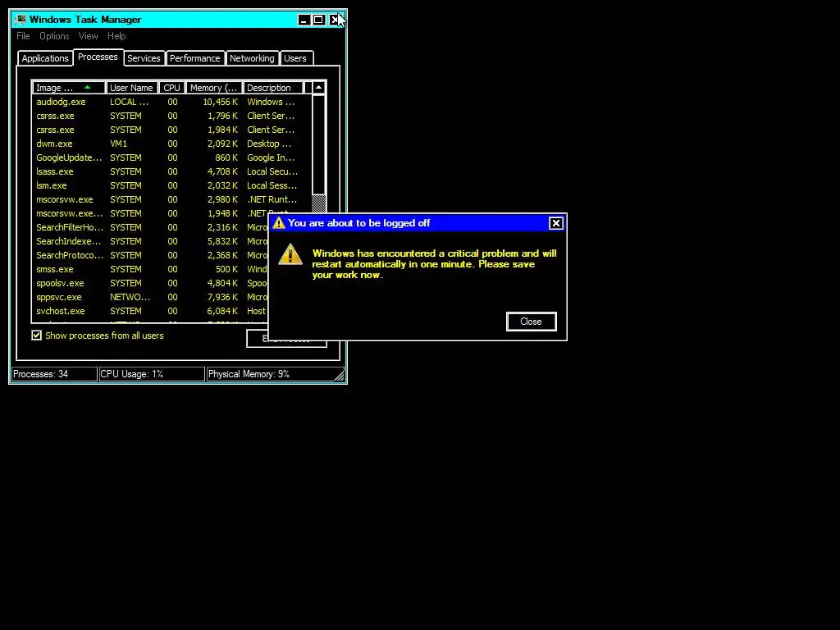The image size is (840, 630).
Task: Toggle Show processes from all users
Action: point(36,336)
